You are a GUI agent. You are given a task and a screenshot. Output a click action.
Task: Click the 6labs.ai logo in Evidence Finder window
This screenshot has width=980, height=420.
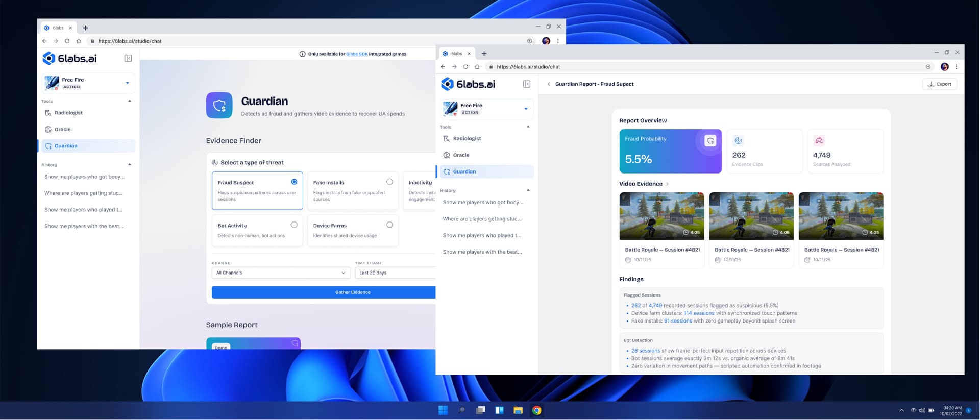tap(70, 58)
